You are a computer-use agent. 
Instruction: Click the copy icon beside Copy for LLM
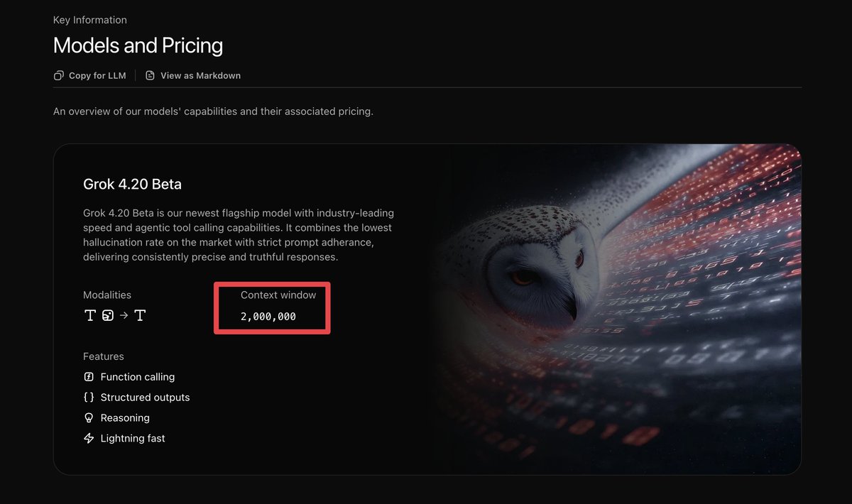(x=59, y=75)
